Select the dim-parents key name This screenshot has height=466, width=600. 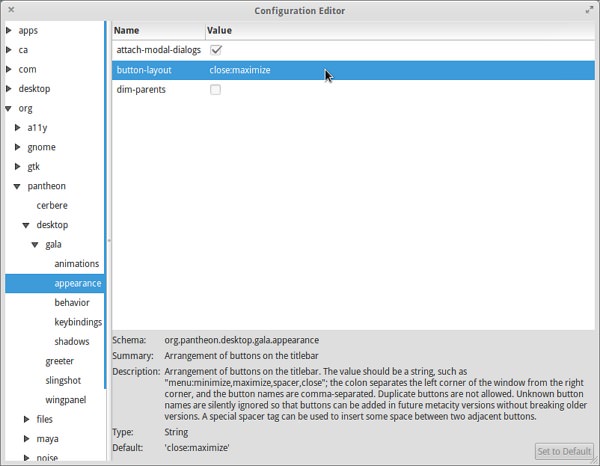click(x=141, y=90)
